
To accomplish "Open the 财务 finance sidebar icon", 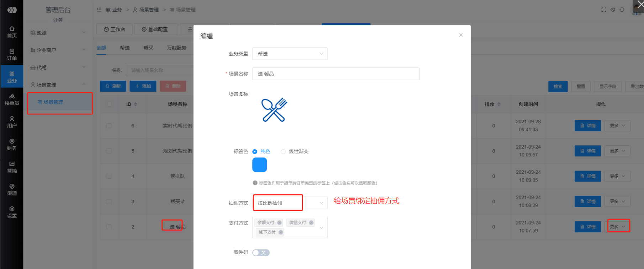I will click(x=12, y=145).
